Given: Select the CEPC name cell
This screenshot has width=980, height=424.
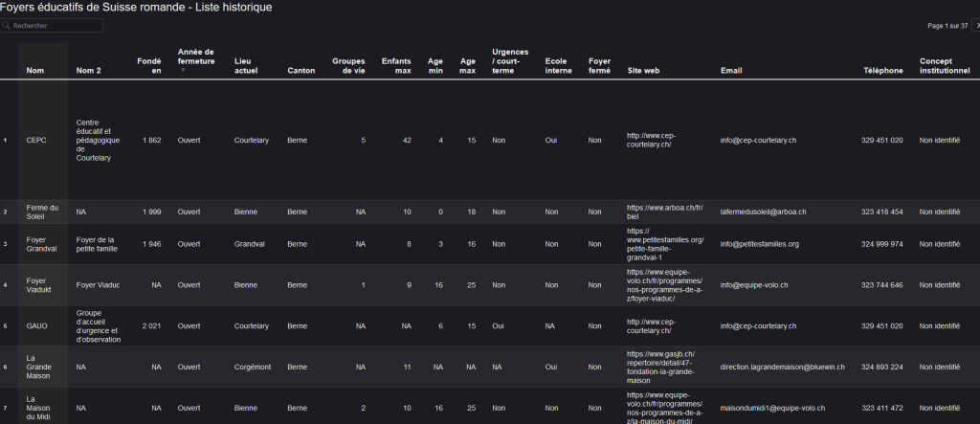Looking at the screenshot, I should point(36,140).
